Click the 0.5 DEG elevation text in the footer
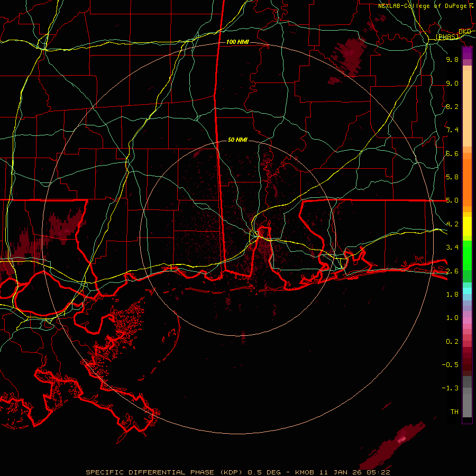 (264, 472)
